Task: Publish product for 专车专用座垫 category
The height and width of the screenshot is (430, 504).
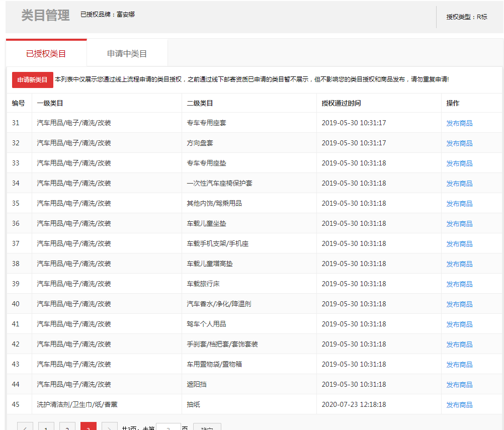Action: (459, 163)
